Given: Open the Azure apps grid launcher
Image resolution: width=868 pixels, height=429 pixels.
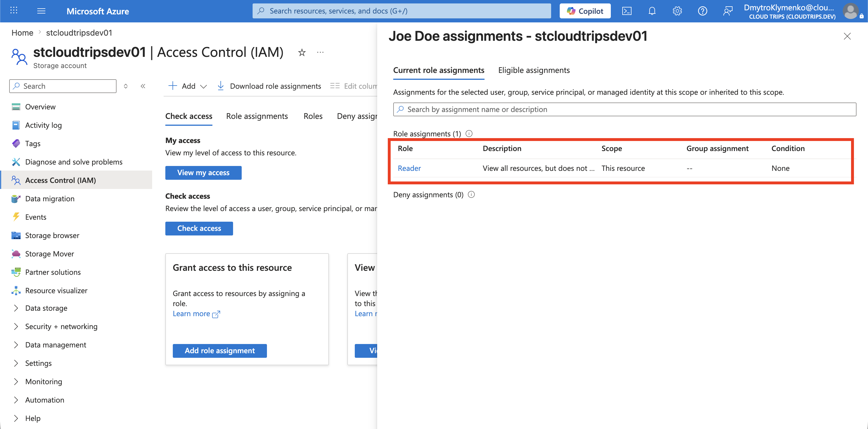Looking at the screenshot, I should [x=14, y=11].
